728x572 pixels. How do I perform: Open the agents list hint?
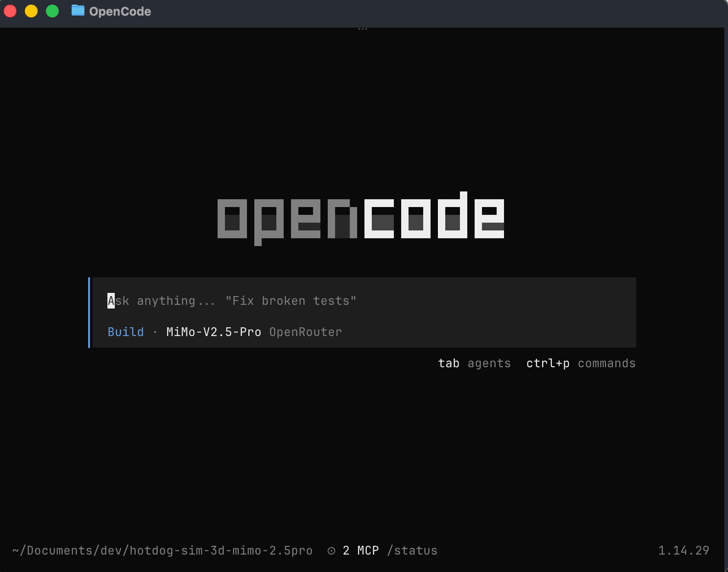[489, 364]
